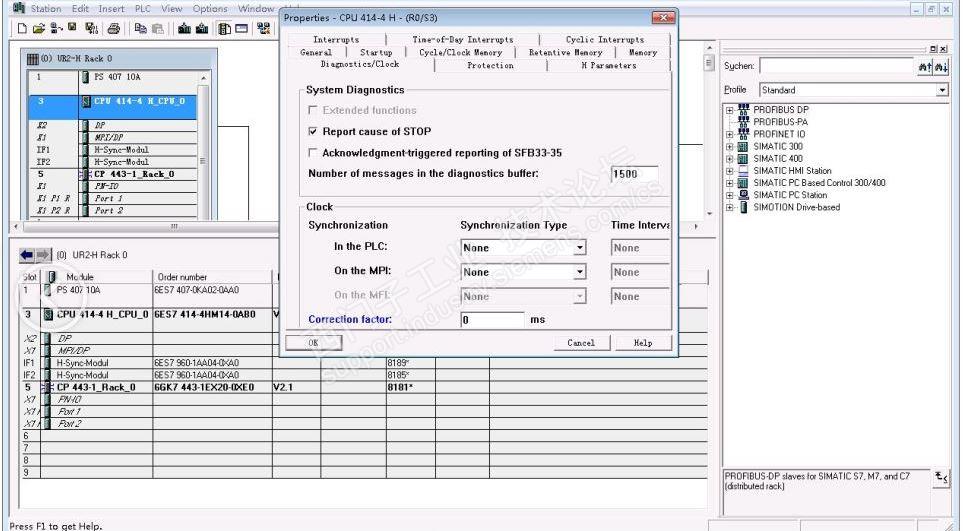Switch to the Startup tab

click(376, 52)
